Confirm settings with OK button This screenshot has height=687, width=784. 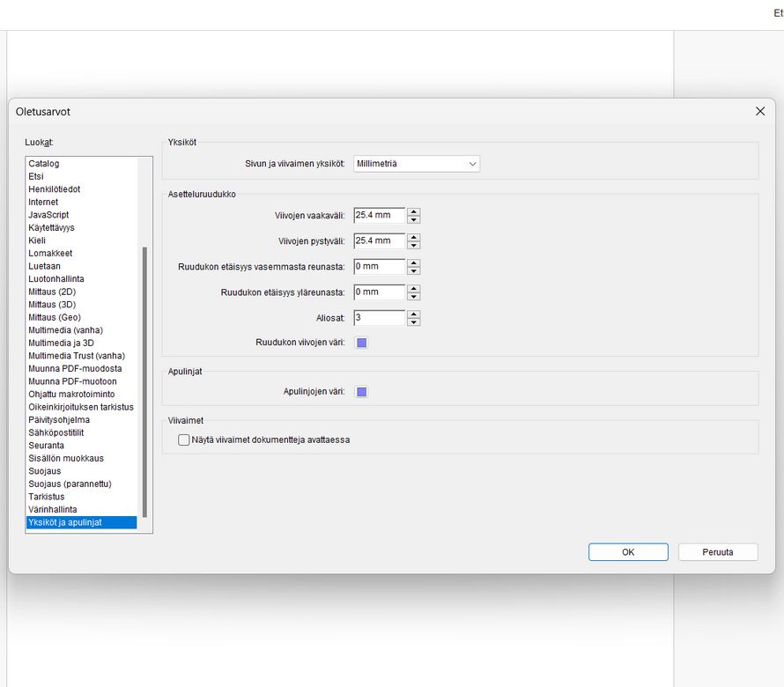tap(628, 552)
